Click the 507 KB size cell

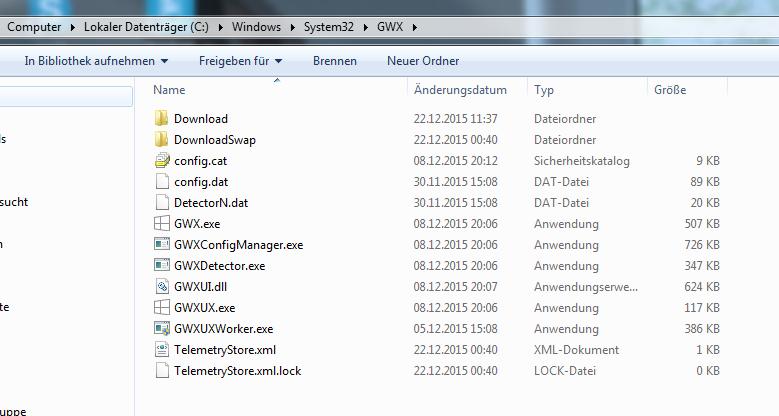click(x=702, y=223)
